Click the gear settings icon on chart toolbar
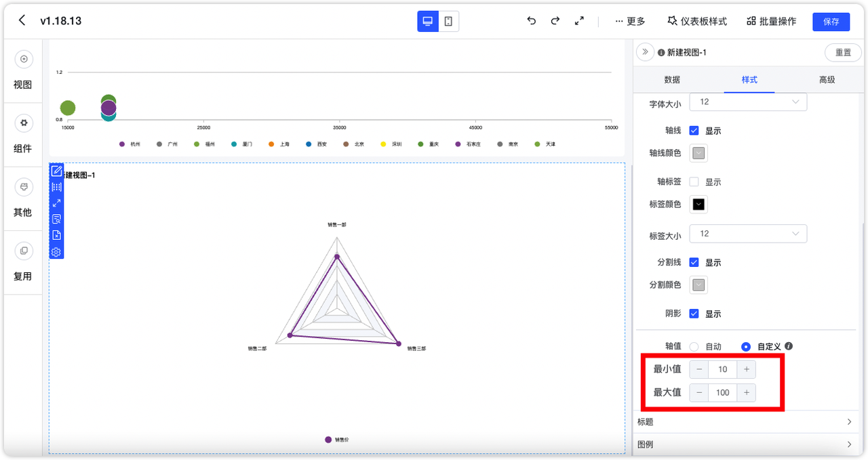868x460 pixels. [x=56, y=252]
